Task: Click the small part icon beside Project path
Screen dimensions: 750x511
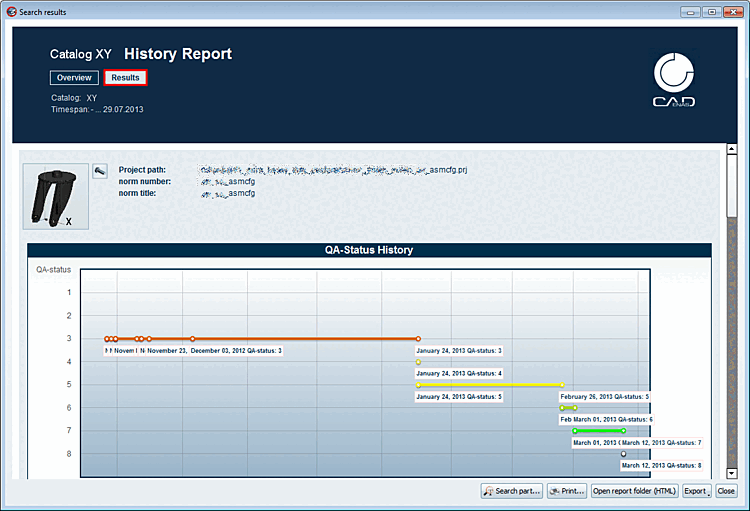Action: coord(99,171)
